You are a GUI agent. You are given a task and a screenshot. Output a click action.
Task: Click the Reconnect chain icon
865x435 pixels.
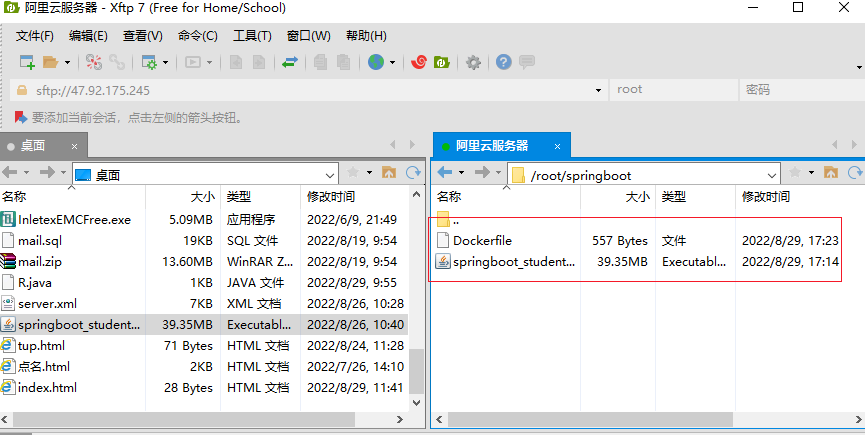pyautogui.click(x=117, y=62)
